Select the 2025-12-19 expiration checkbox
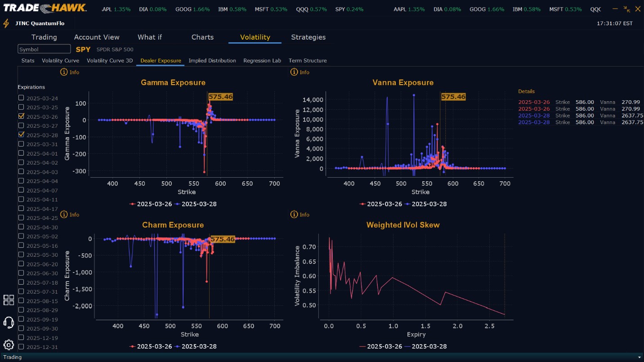Screen dimensions: 644x362 click(x=21, y=338)
